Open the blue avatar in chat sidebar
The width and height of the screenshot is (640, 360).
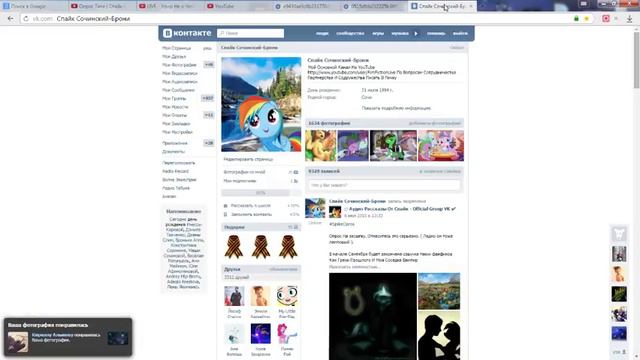(x=619, y=333)
